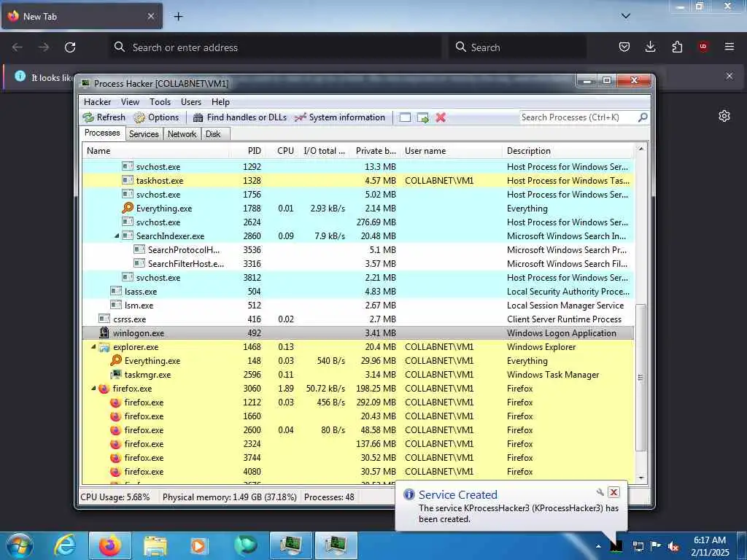This screenshot has height=560, width=747.
Task: Open Firefox downloads panel icon
Action: (650, 47)
